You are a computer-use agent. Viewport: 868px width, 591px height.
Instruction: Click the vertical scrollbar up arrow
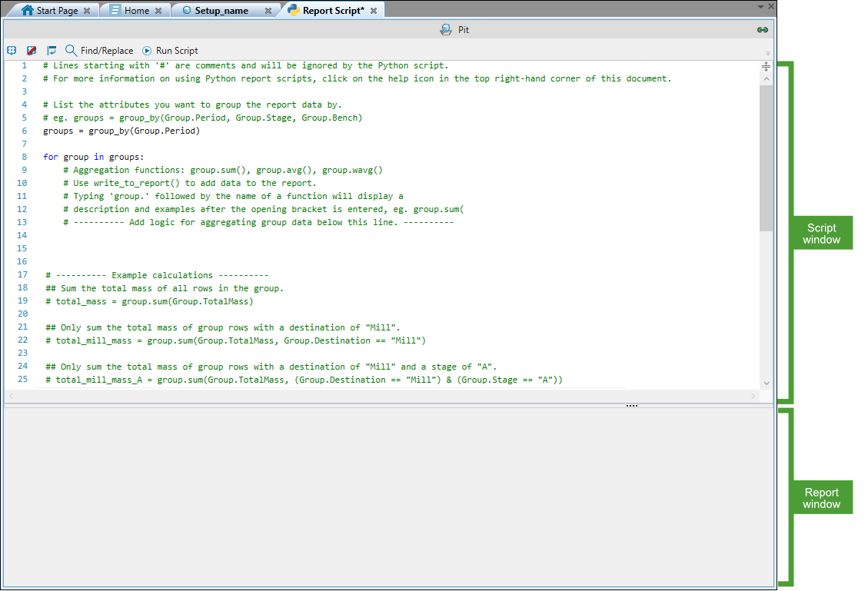767,79
